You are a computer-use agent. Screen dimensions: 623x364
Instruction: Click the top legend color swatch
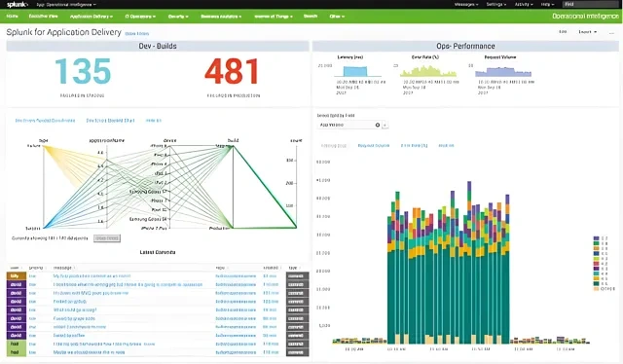click(596, 238)
